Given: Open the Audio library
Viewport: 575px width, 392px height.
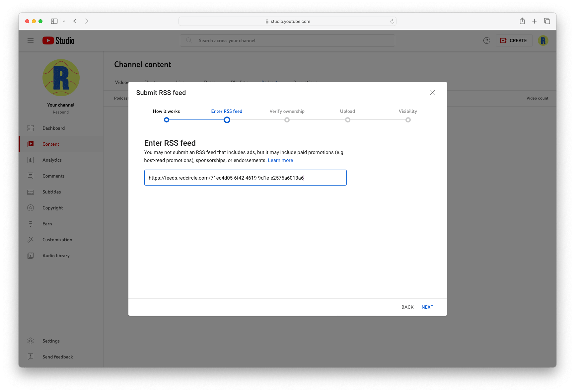Looking at the screenshot, I should 56,256.
